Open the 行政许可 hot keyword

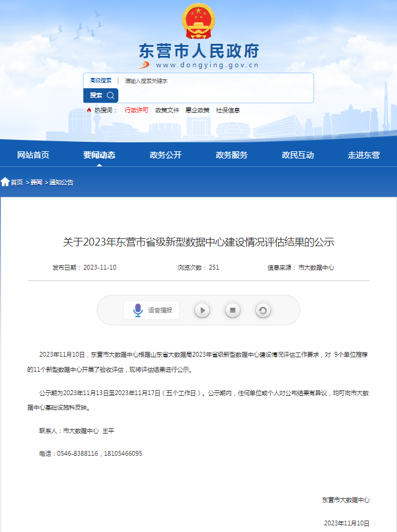[136, 110]
